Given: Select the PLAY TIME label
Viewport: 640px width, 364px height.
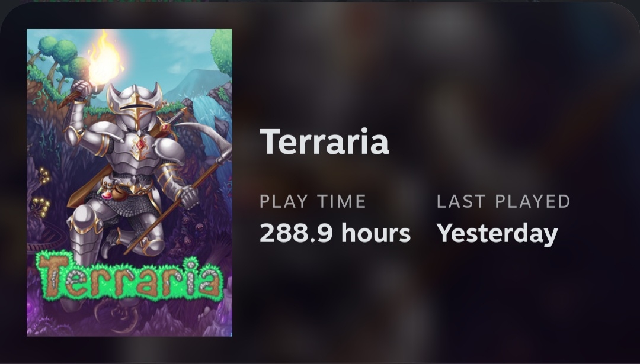Looking at the screenshot, I should coord(313,201).
